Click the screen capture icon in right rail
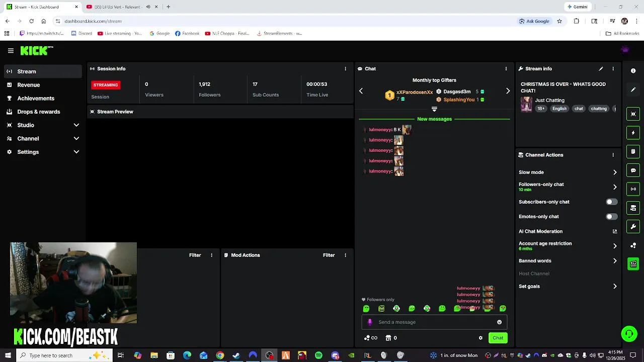The width and height of the screenshot is (644, 362). (633, 114)
